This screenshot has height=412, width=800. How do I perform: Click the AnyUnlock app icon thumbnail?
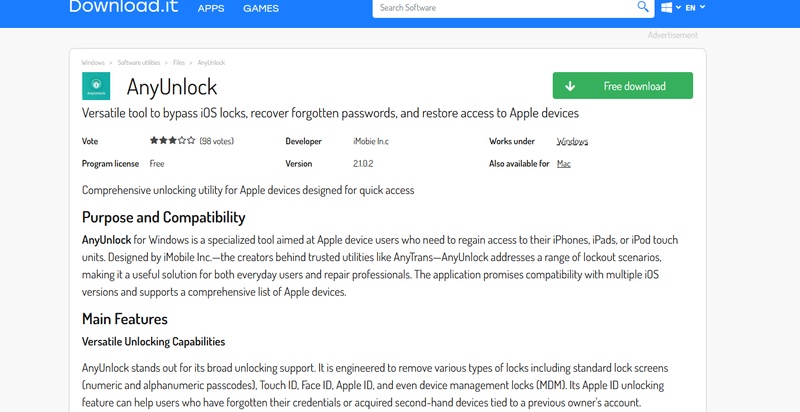(x=96, y=86)
